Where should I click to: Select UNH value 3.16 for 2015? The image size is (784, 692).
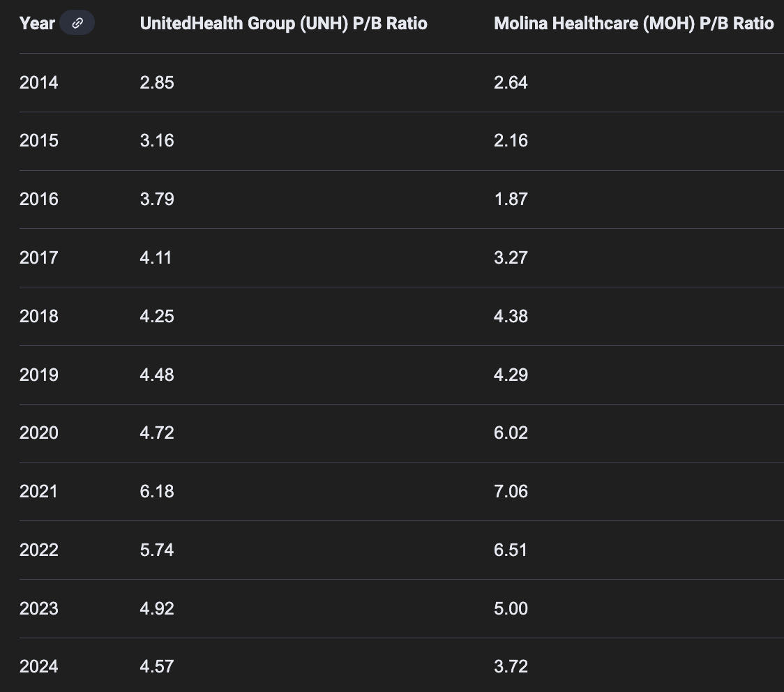click(x=157, y=141)
